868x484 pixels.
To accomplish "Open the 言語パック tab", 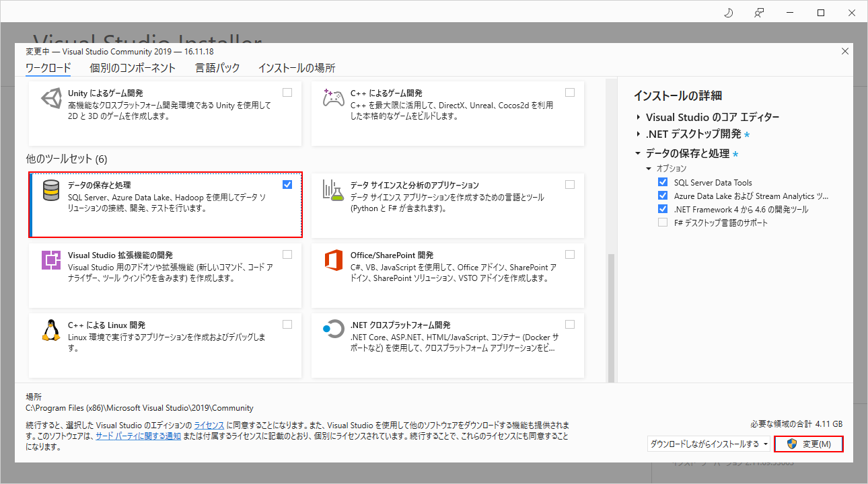I will (217, 68).
